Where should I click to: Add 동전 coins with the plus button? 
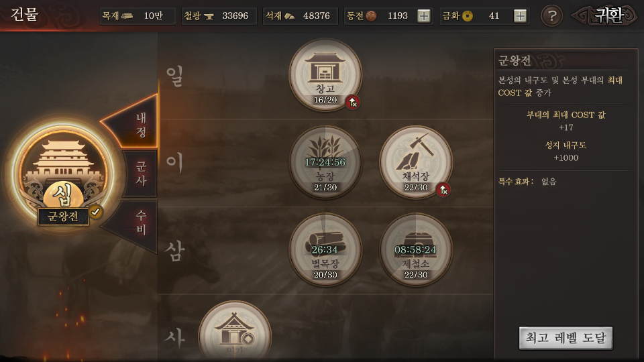point(424,16)
